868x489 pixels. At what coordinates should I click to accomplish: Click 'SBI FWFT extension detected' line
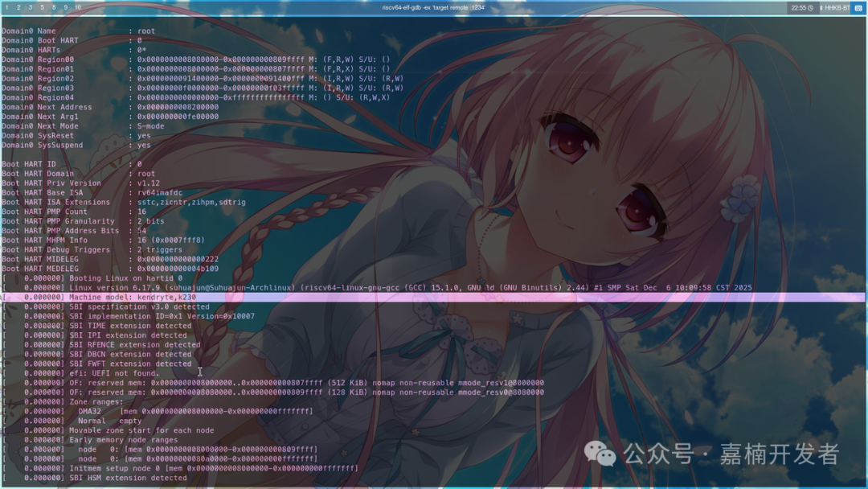(96, 364)
